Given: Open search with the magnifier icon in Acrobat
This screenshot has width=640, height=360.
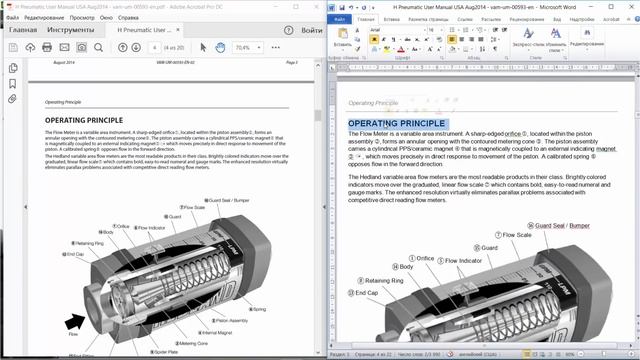Looking at the screenshot, I should [x=98, y=47].
